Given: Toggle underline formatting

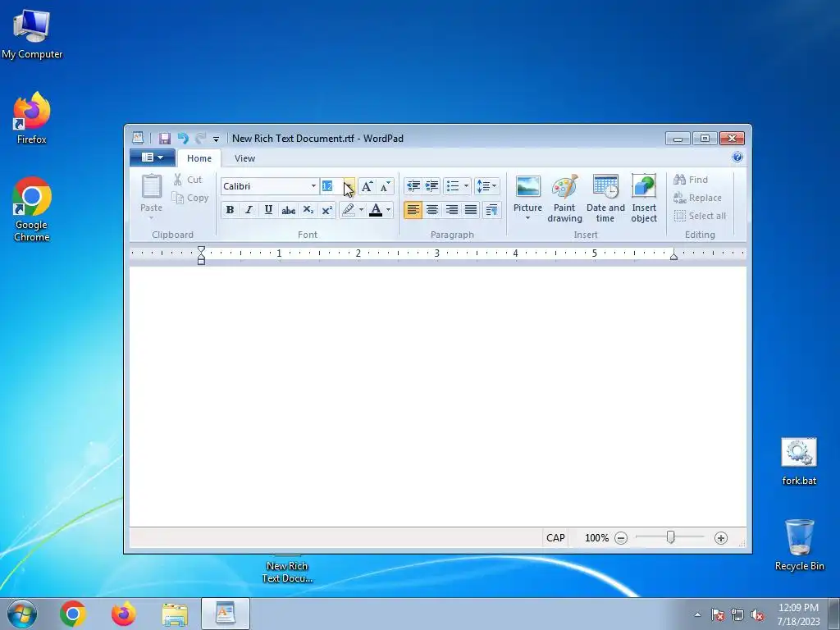Looking at the screenshot, I should (x=268, y=210).
